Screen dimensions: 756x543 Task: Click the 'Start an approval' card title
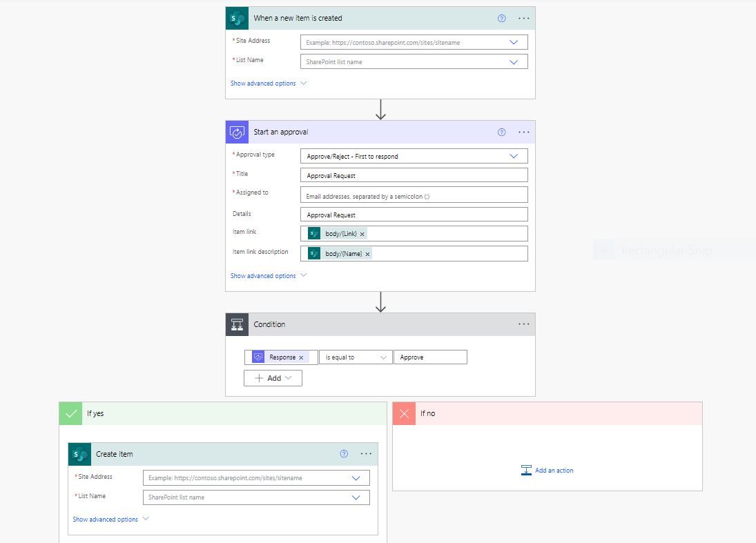(x=280, y=132)
